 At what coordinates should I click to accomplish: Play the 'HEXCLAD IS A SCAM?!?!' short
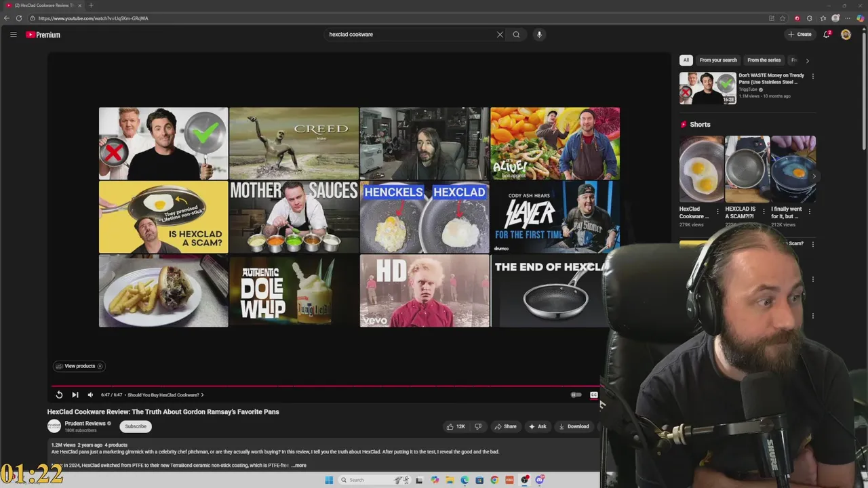click(747, 169)
